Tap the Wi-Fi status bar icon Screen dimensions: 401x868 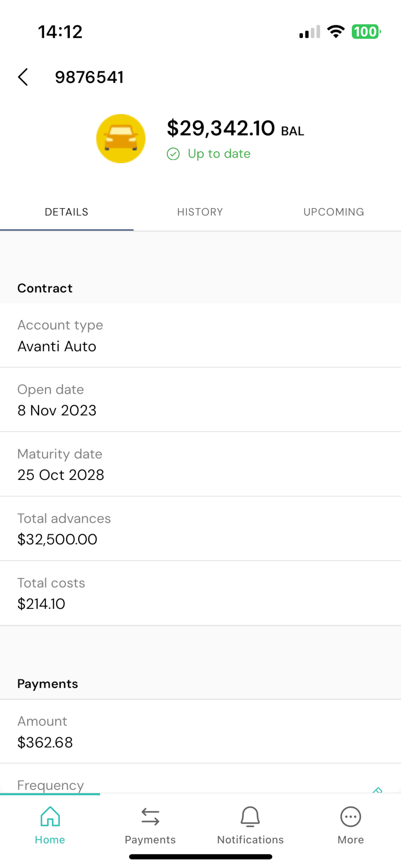click(336, 32)
